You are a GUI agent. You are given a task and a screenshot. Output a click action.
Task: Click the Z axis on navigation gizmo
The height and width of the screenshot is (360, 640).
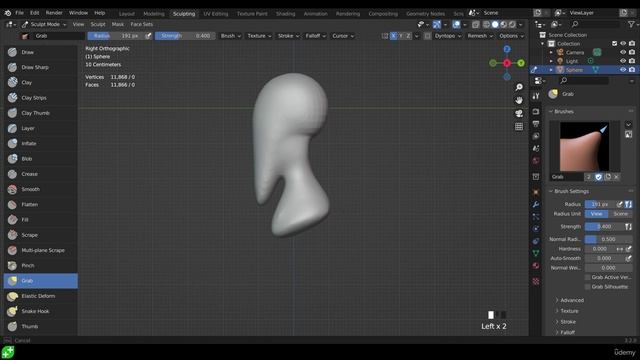[x=507, y=49]
